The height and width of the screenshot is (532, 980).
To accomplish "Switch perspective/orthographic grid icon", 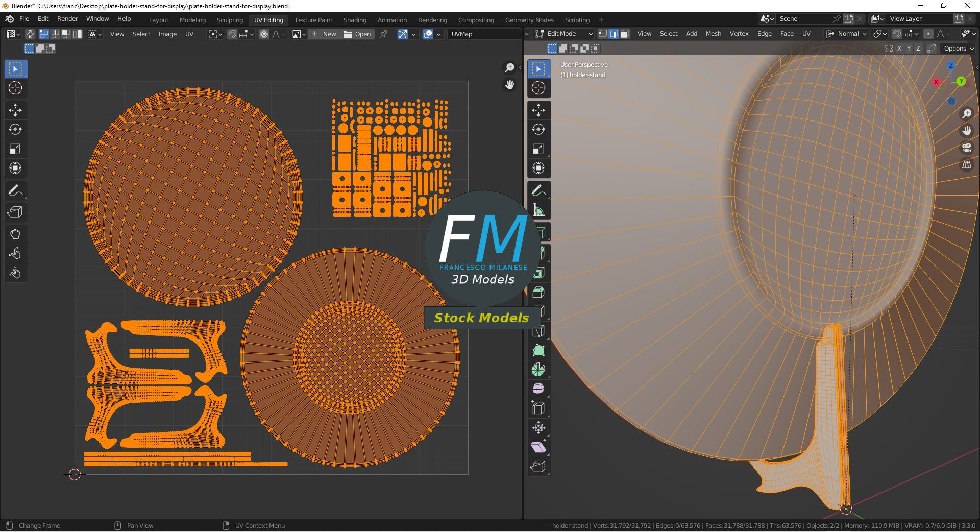I will point(967,165).
